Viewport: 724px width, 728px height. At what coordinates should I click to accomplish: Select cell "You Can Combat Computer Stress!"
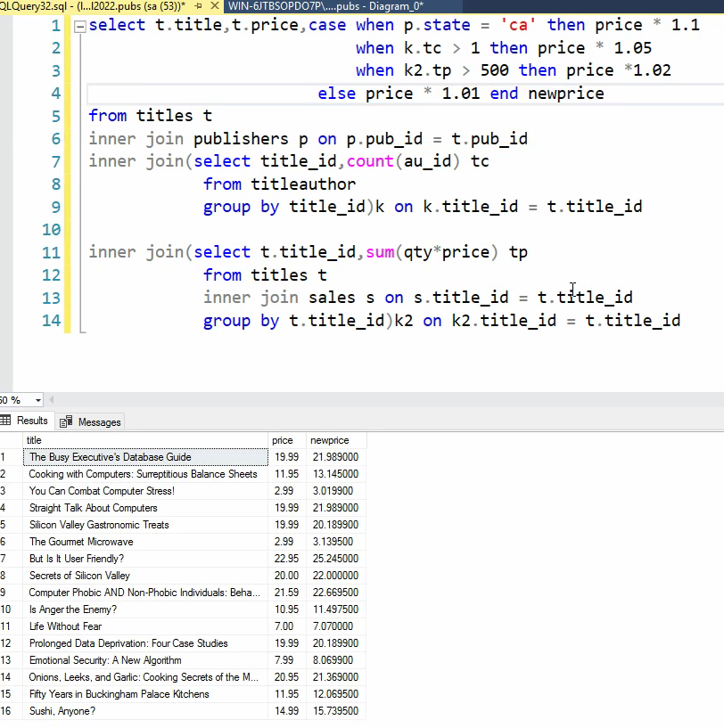pos(145,491)
